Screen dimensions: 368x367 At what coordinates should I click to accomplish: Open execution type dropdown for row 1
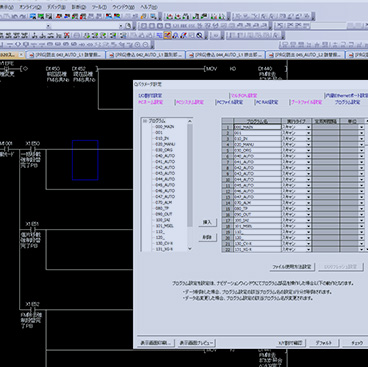click(x=308, y=127)
